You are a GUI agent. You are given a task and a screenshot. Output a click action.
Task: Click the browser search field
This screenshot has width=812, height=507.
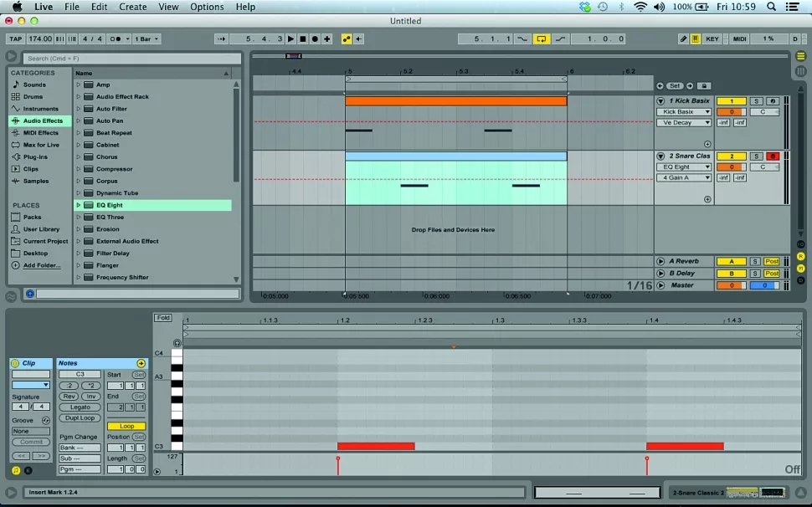(x=126, y=59)
